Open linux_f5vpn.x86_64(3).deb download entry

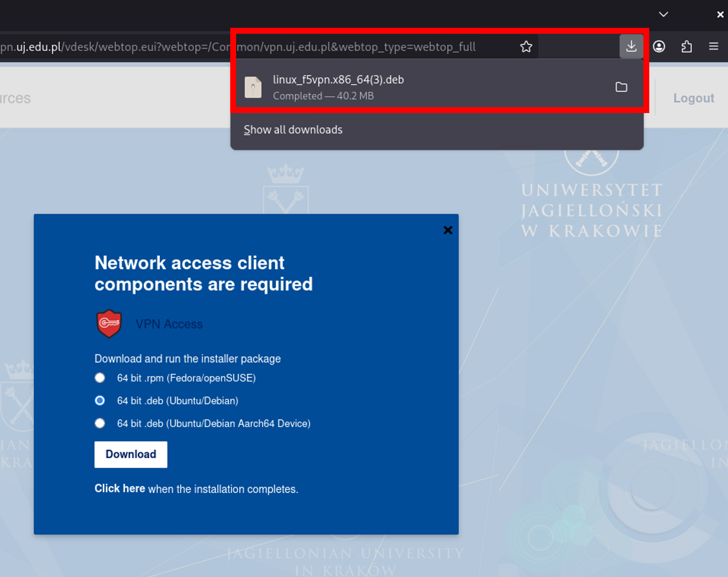(x=437, y=87)
